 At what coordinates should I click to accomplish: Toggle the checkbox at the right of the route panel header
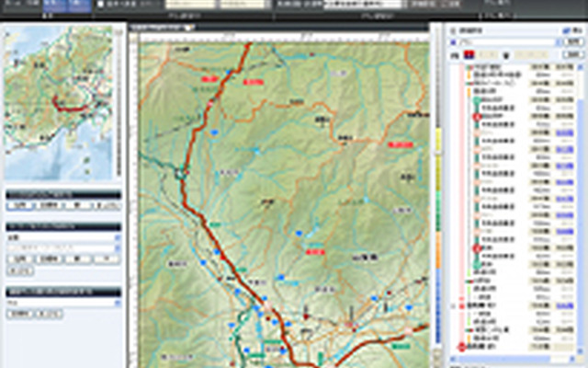pyautogui.click(x=566, y=30)
